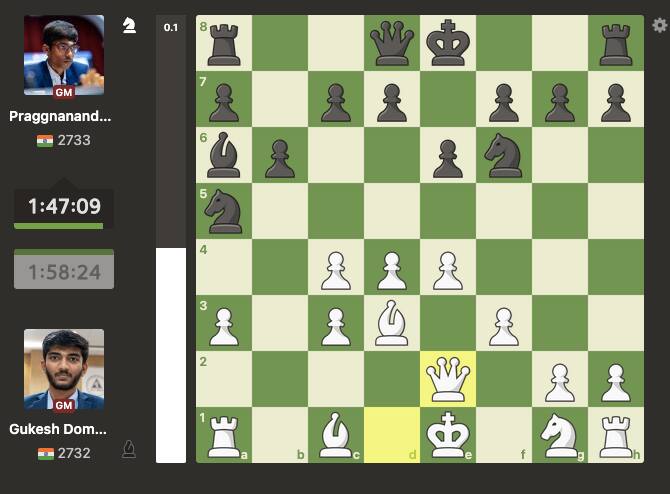Click Praggnanandhaa's rating 2733
The image size is (670, 494).
[74, 140]
